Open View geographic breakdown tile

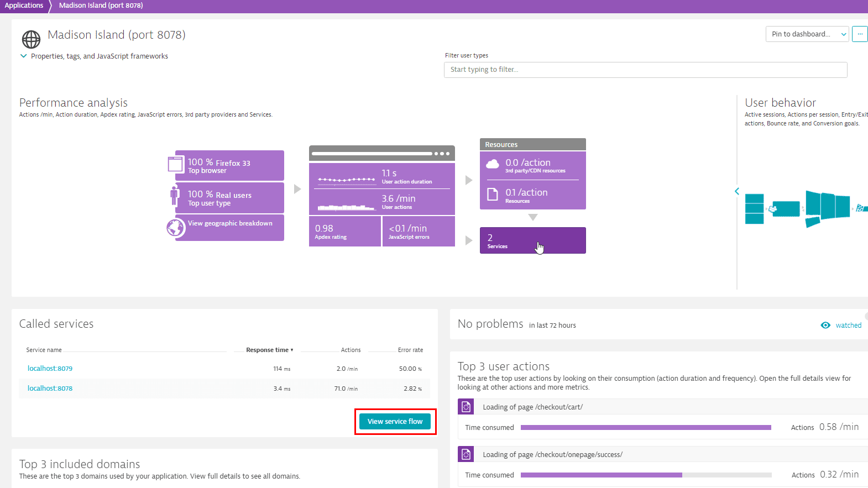coord(229,227)
